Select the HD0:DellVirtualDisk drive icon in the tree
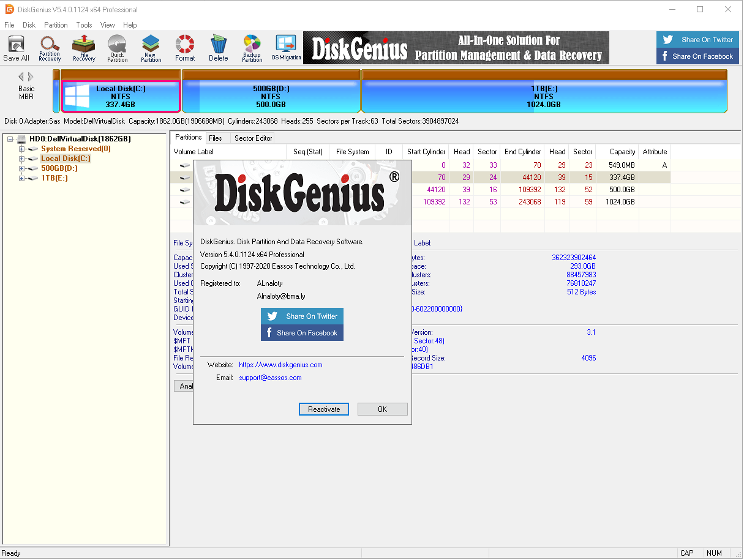The height and width of the screenshot is (560, 744). pos(21,139)
